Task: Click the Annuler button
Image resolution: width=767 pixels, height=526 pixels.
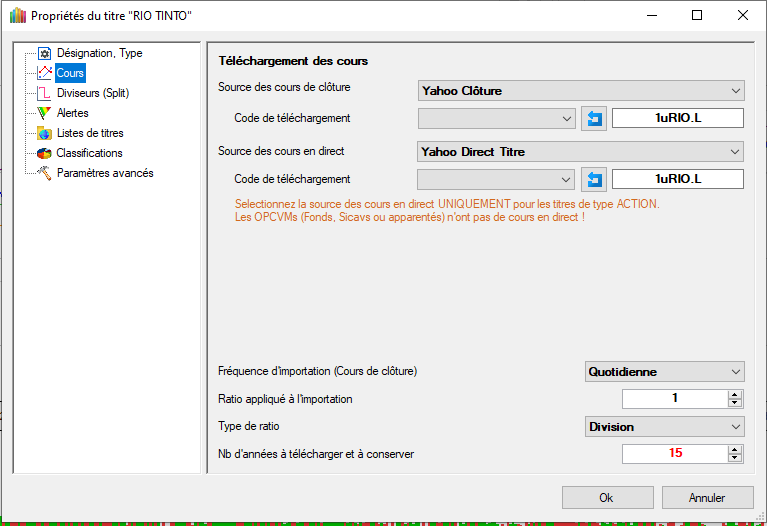Action: (x=706, y=498)
